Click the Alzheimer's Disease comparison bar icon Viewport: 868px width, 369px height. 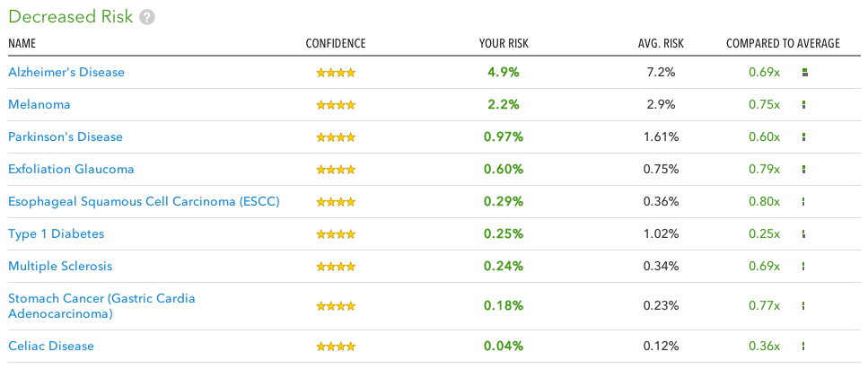tap(805, 72)
